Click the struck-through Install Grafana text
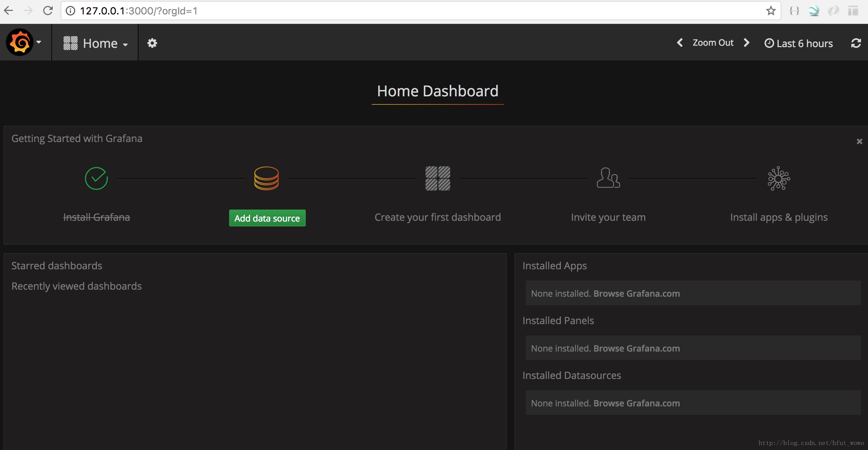Screen dimensions: 868x450 (97, 217)
